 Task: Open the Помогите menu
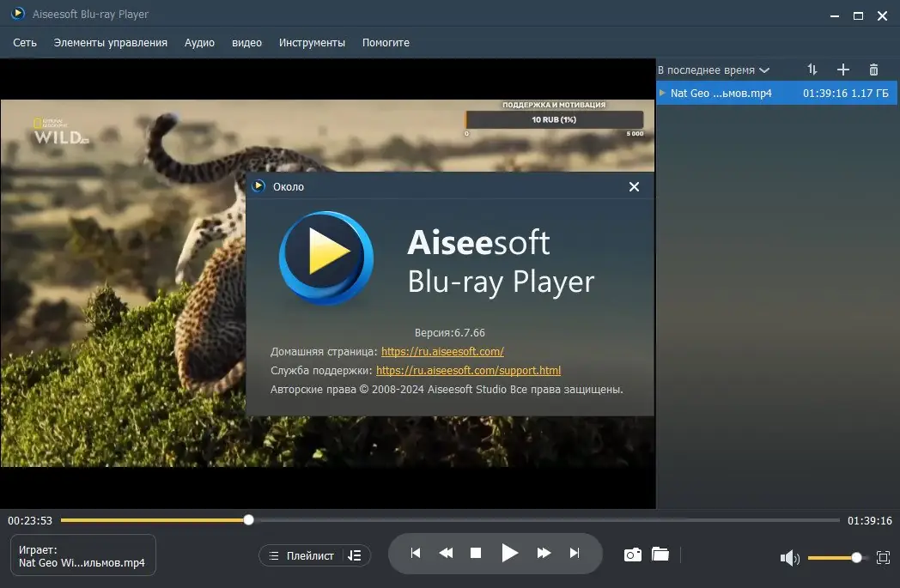click(x=386, y=42)
